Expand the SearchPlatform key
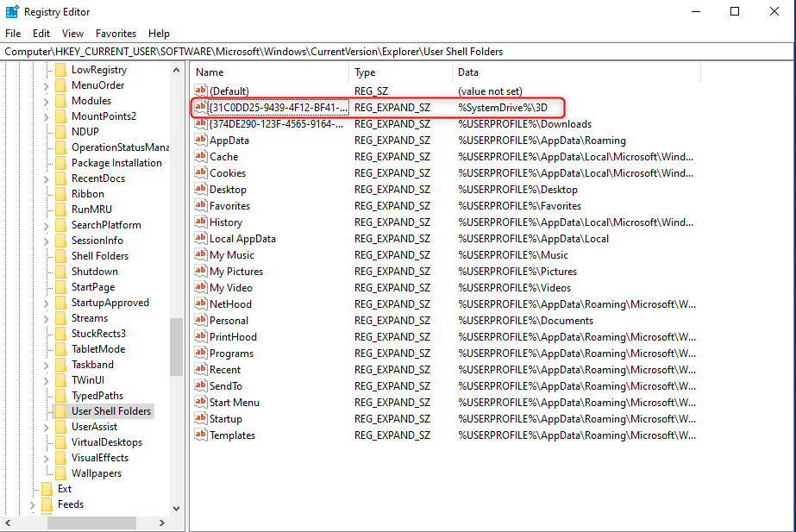Screen dimensions: 796x532 tap(47, 225)
